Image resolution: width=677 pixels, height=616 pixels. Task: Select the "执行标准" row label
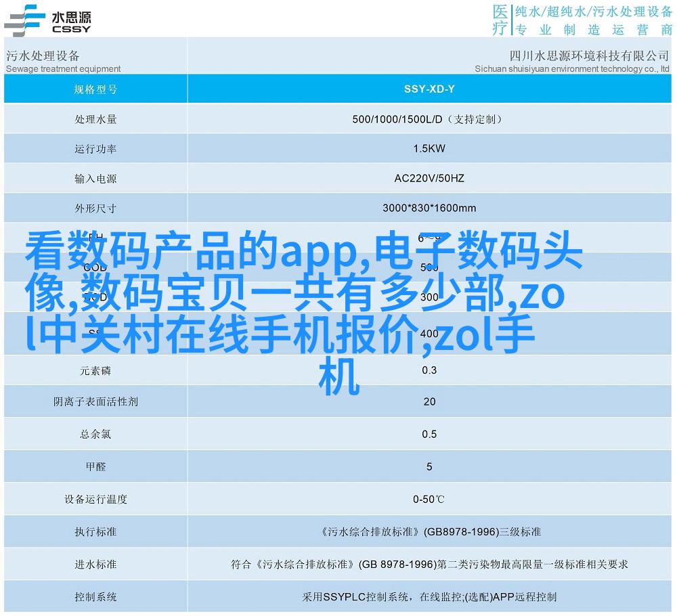pos(95,532)
